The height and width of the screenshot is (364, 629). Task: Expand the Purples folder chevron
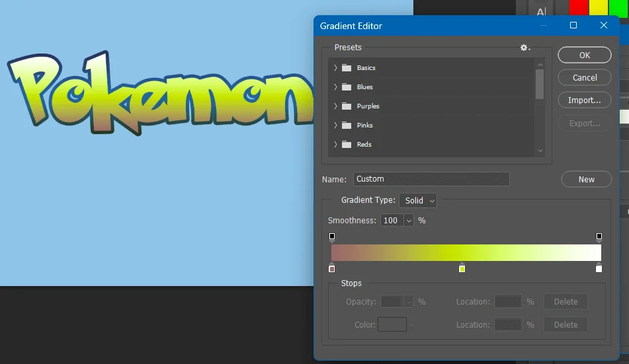click(335, 106)
